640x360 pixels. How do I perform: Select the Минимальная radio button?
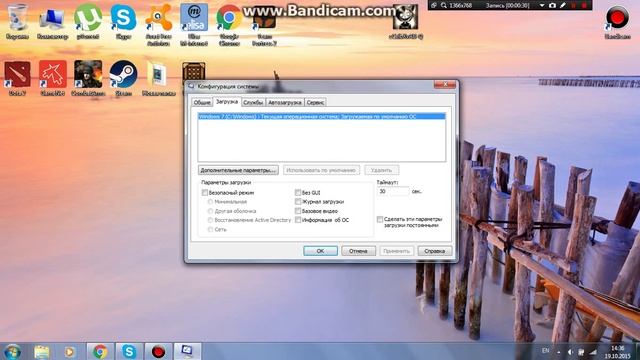(210, 202)
